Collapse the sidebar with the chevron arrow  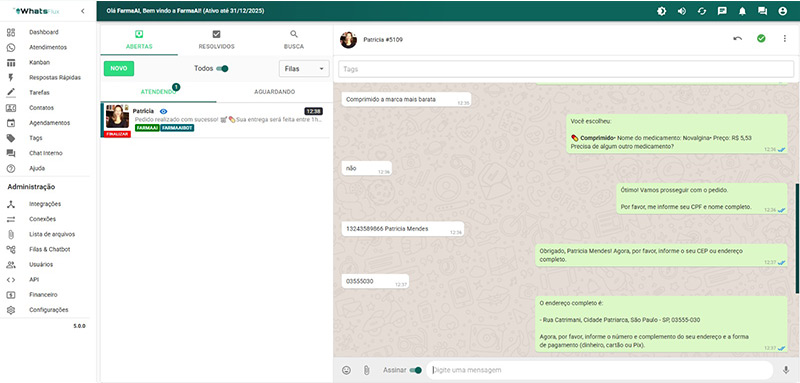(x=83, y=11)
